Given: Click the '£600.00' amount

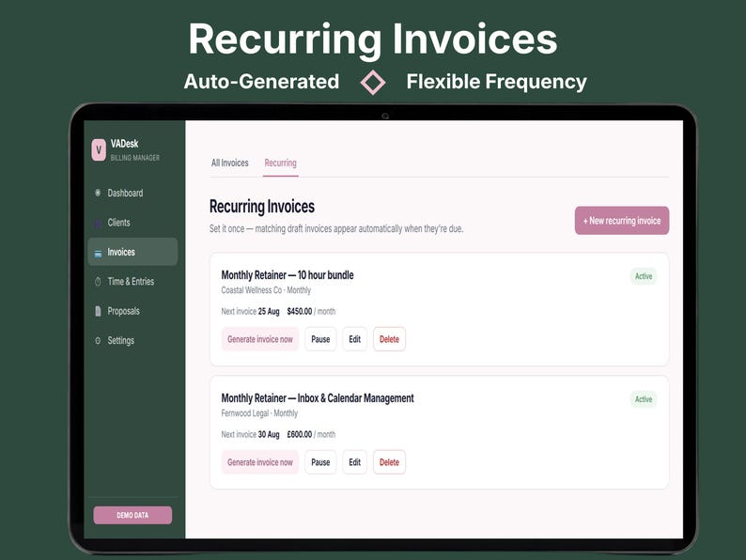Looking at the screenshot, I should (x=300, y=434).
